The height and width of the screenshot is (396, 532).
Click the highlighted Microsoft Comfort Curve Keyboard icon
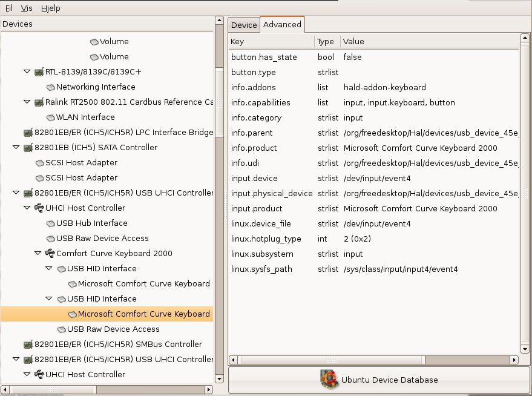point(72,314)
